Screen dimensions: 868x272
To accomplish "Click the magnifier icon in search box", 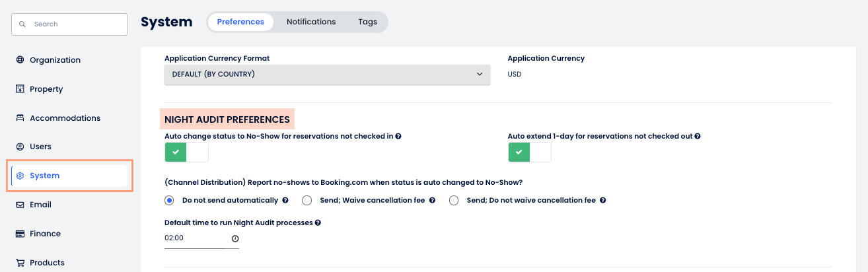I will coord(22,24).
